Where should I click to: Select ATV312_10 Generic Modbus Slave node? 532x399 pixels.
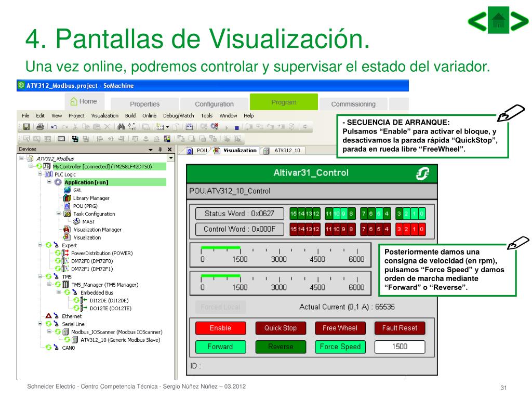[x=116, y=340]
